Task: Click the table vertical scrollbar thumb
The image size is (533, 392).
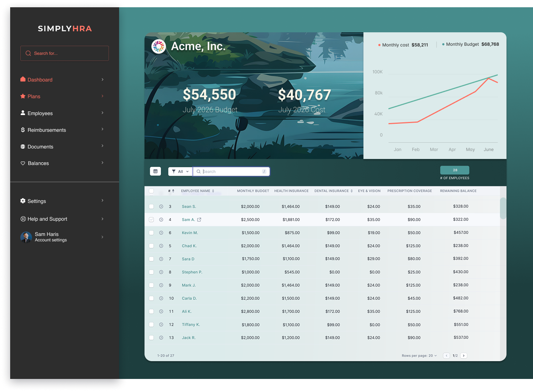Action: point(503,208)
